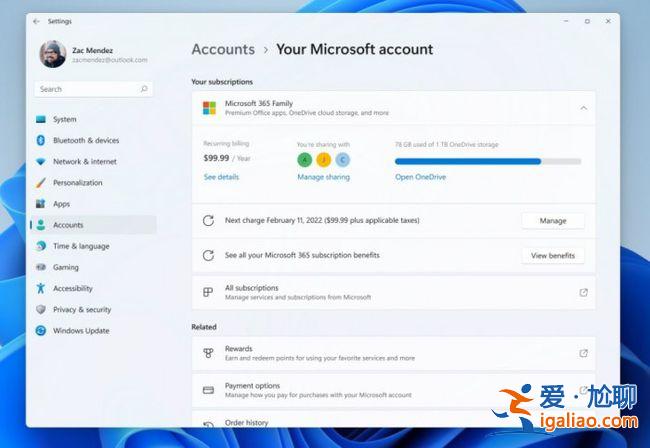Click the Network wifi icon

[41, 162]
